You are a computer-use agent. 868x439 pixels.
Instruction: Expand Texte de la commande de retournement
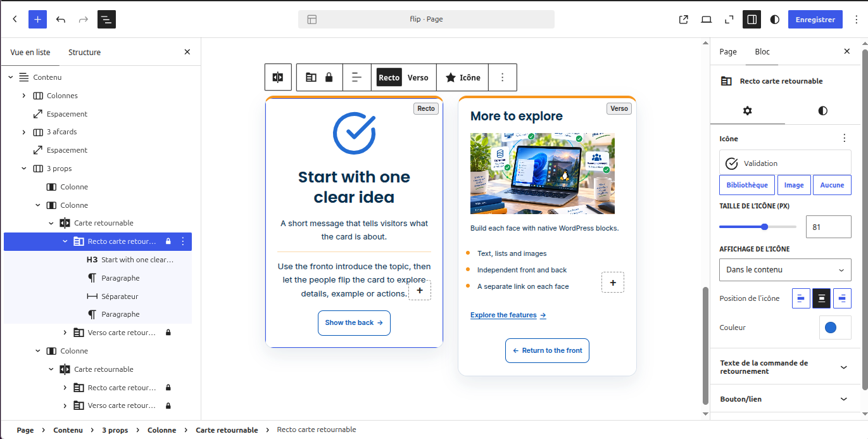(785, 367)
